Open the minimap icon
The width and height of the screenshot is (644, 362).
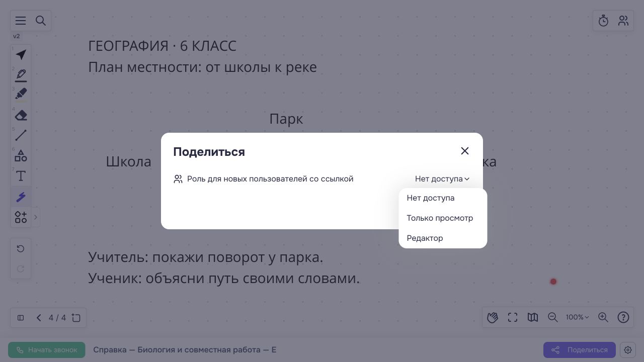tap(533, 317)
